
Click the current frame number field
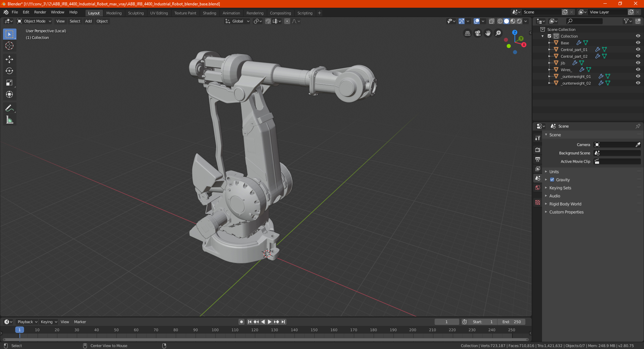(446, 322)
